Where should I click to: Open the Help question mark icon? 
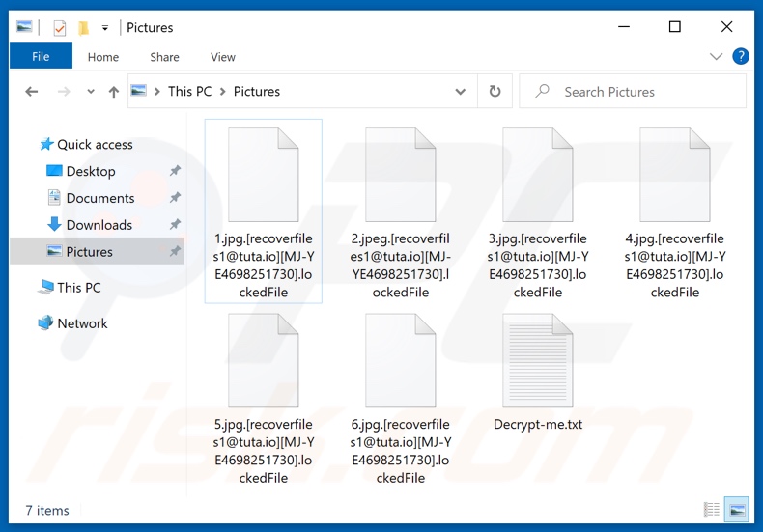coord(741,57)
